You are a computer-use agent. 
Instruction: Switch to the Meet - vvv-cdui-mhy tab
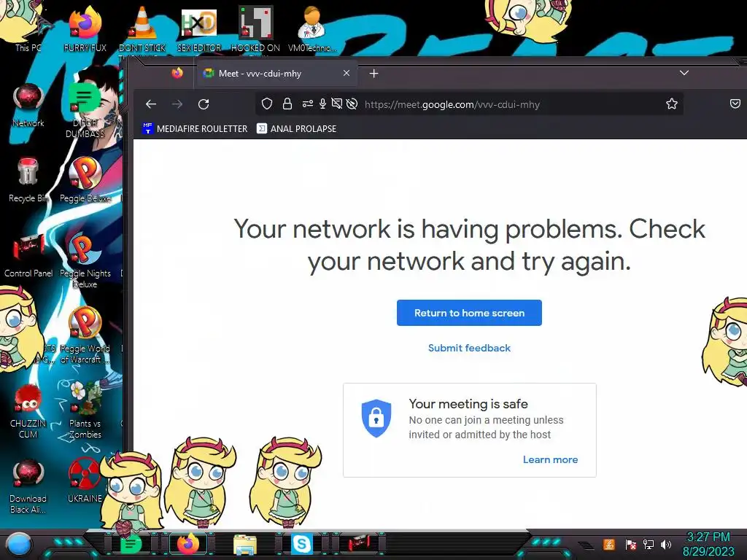point(275,74)
